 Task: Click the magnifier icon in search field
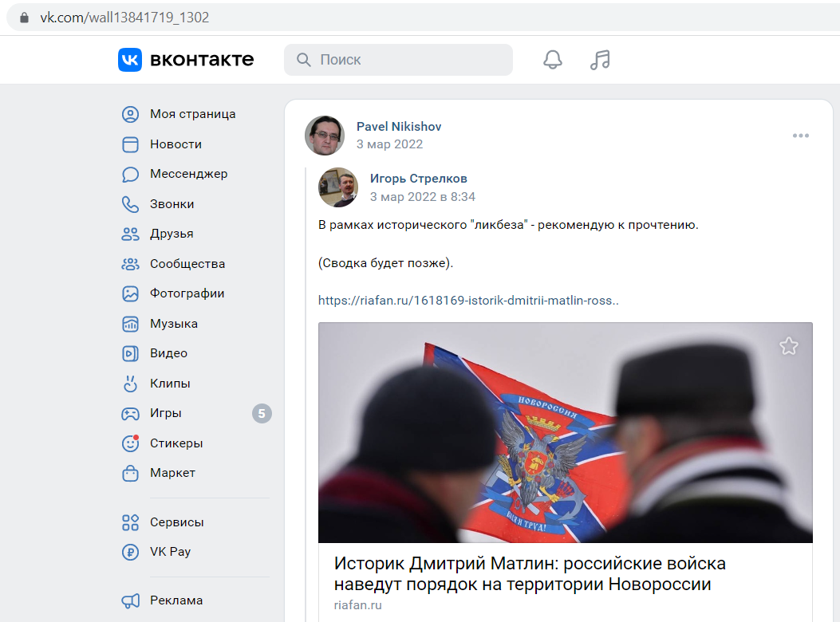[x=304, y=60]
